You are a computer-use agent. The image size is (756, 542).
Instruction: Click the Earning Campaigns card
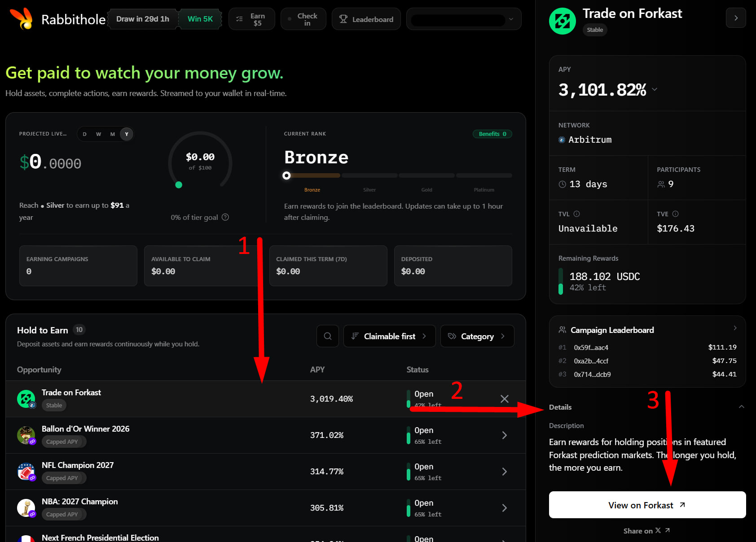tap(78, 266)
